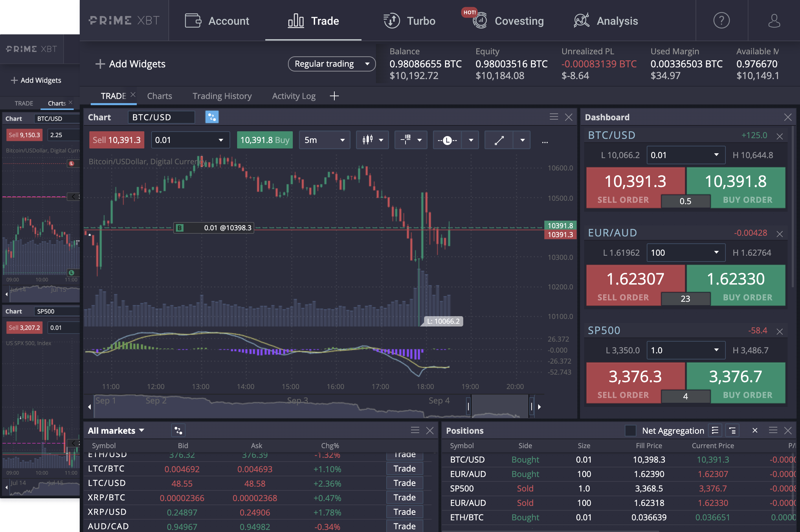Click the user profile icon
This screenshot has width=800, height=532.
coord(774,21)
